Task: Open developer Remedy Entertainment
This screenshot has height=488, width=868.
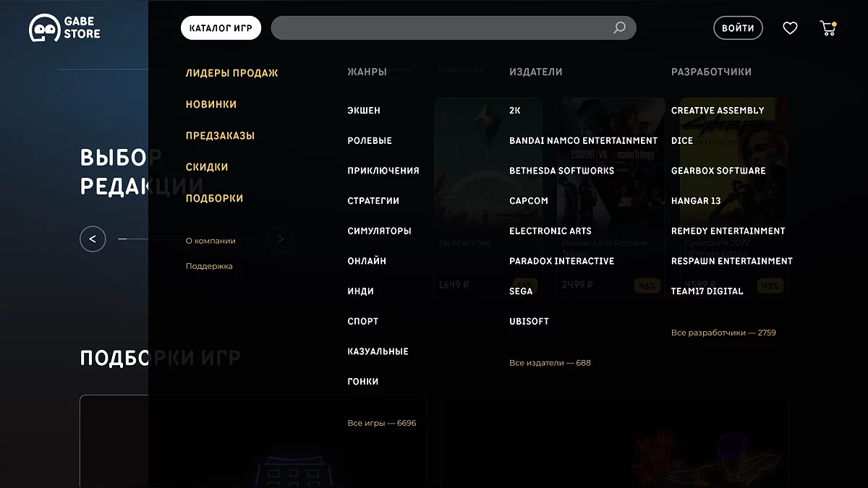Action: click(x=728, y=231)
